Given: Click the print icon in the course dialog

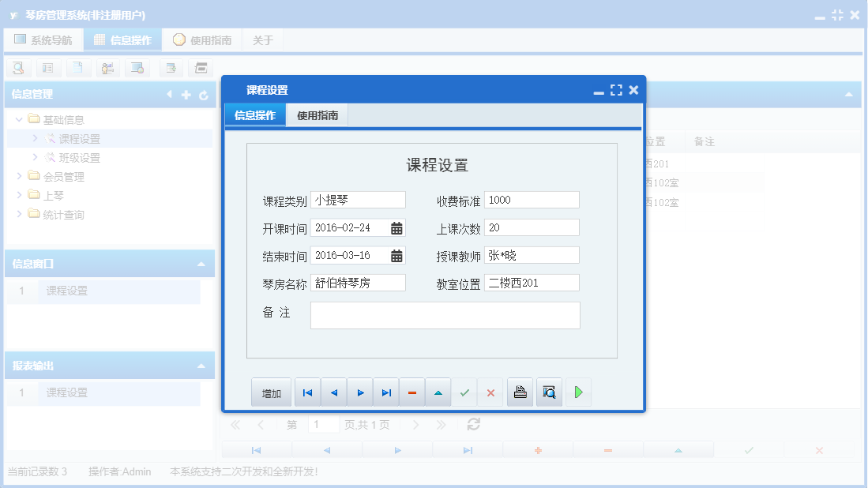Looking at the screenshot, I should click(519, 392).
